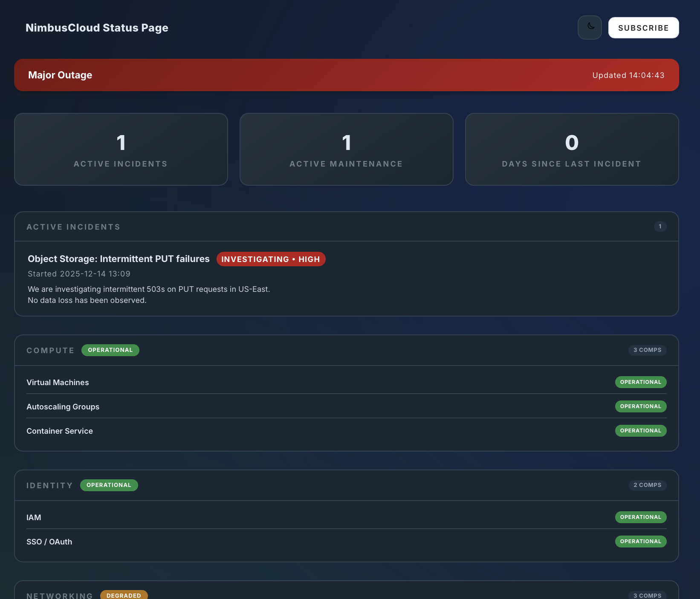Select the Virtual Machines row

click(346, 382)
